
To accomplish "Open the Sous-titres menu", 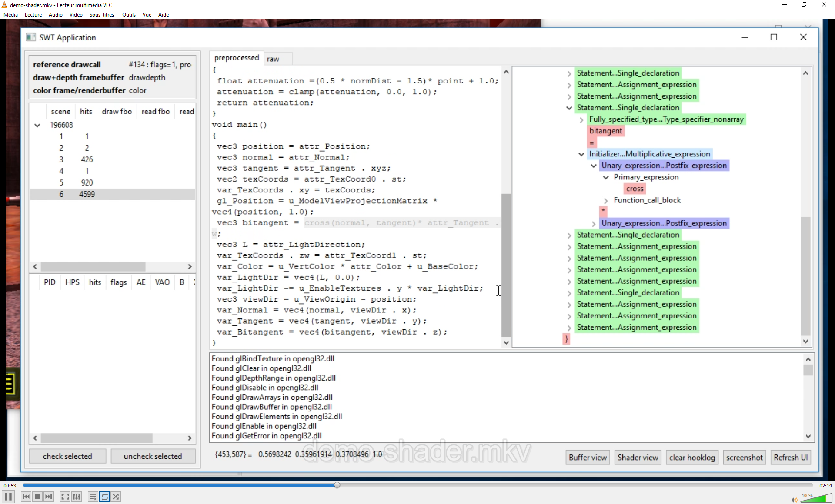I will (101, 14).
